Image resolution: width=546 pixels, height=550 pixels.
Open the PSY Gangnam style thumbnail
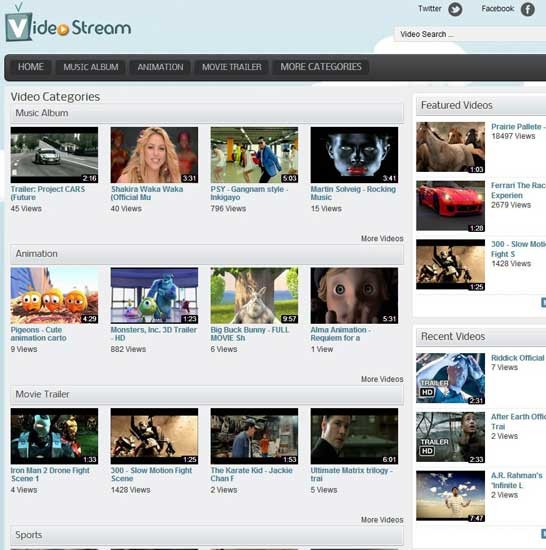tap(254, 155)
